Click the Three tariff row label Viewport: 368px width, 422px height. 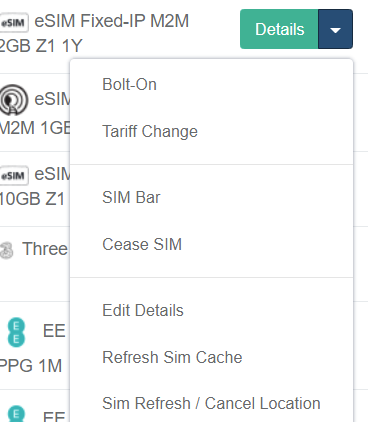pos(45,249)
